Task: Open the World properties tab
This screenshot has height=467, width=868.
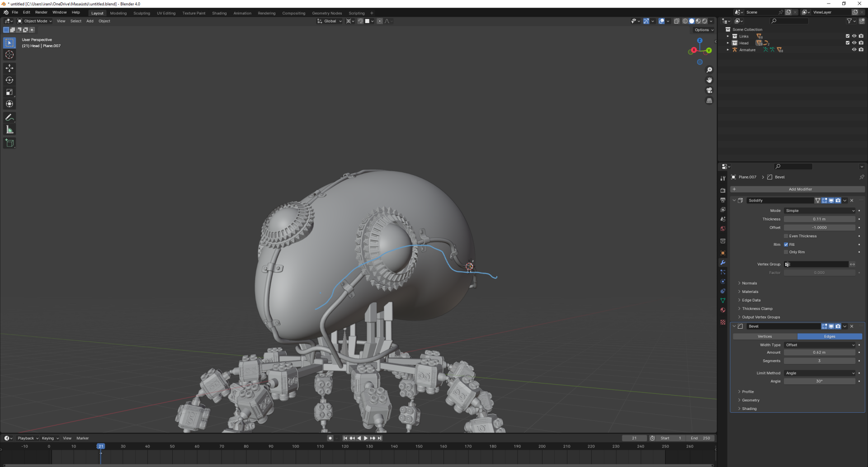Action: [x=723, y=229]
